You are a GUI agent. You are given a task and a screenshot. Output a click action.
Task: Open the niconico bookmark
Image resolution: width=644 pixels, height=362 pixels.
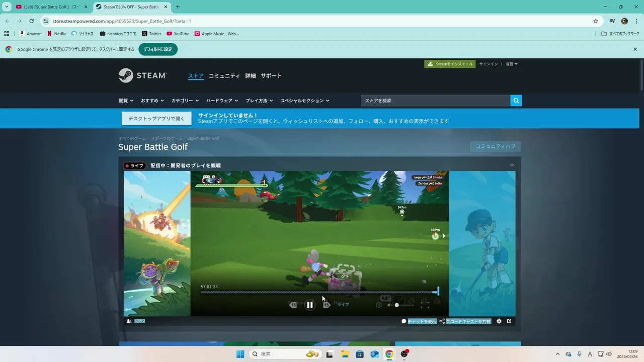[118, 34]
